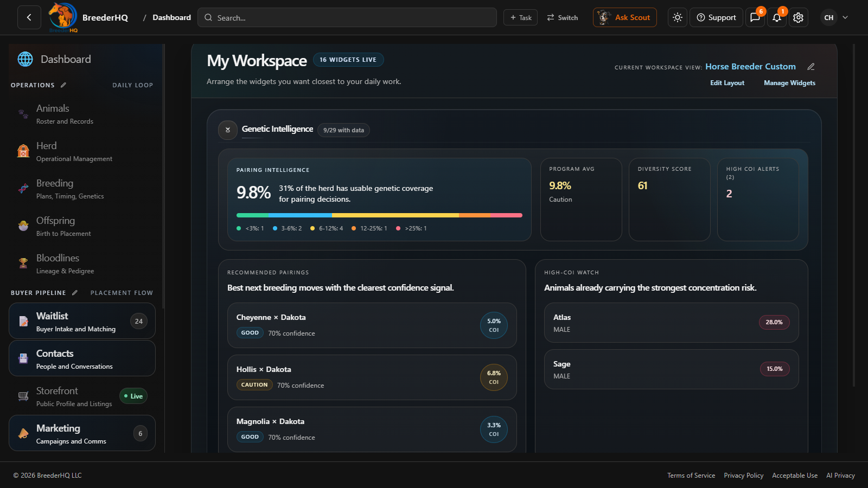Open the settings gear icon
This screenshot has width=868, height=488.
pyautogui.click(x=798, y=17)
